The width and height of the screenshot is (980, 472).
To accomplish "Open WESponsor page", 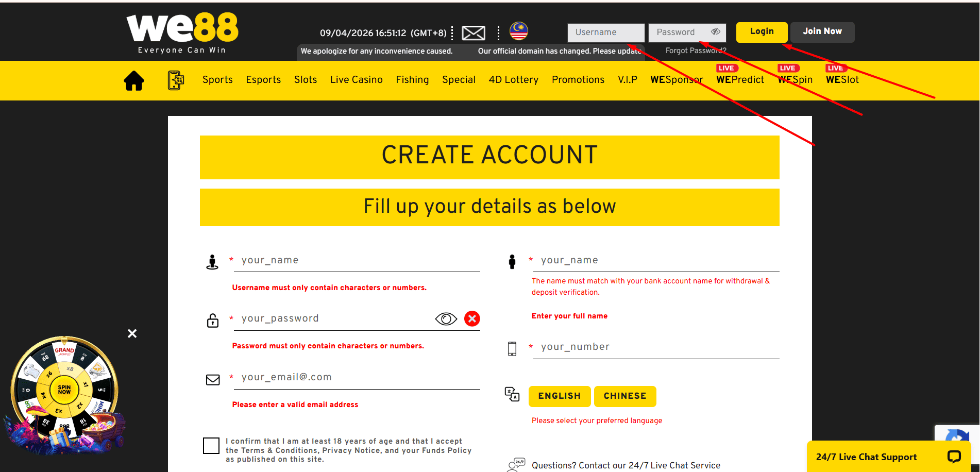I will click(x=677, y=80).
